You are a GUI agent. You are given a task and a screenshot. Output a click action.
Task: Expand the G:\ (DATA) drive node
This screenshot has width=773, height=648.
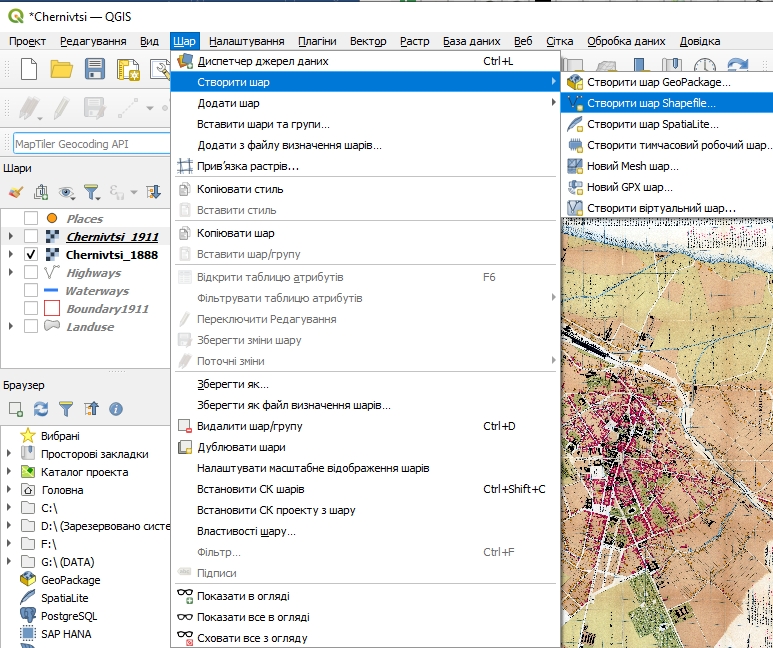10,562
